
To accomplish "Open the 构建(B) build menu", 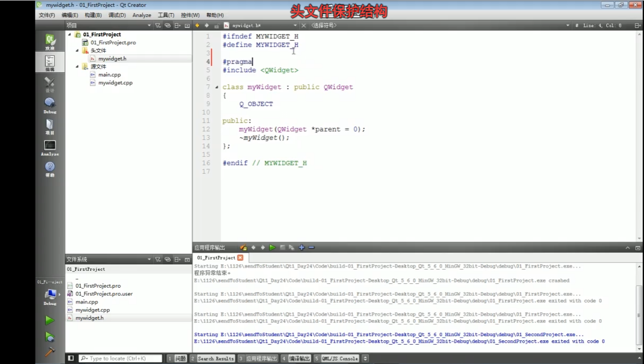I will pos(93,15).
